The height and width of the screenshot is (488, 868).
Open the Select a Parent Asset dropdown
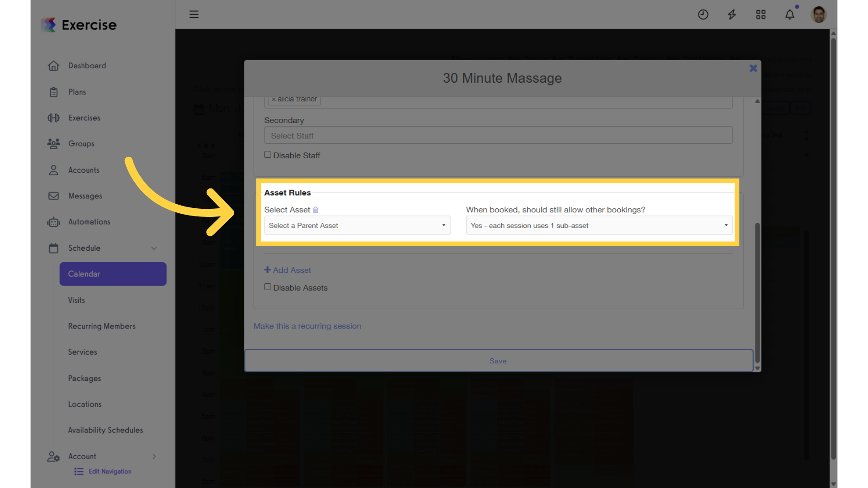point(357,225)
